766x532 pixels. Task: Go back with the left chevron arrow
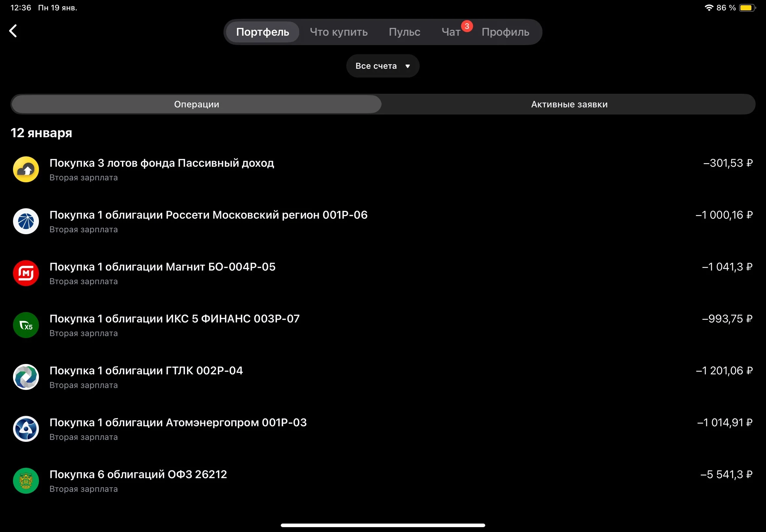click(13, 31)
